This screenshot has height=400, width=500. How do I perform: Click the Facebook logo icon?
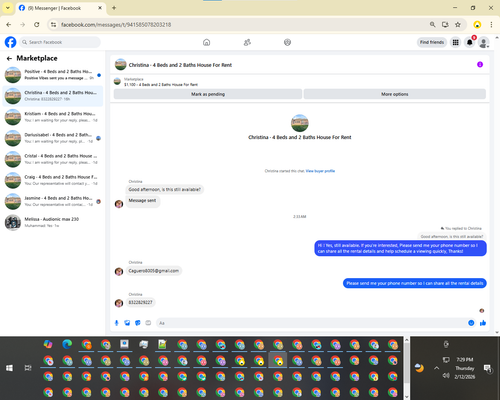pyautogui.click(x=10, y=42)
